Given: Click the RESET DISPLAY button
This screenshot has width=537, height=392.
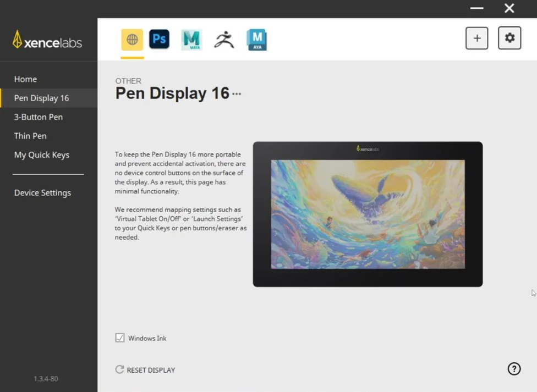Looking at the screenshot, I should 145,370.
